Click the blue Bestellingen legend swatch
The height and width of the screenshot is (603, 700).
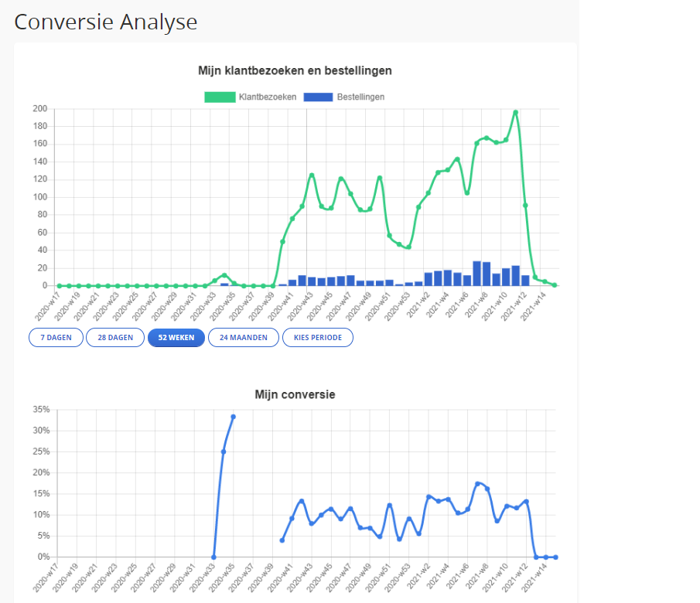[319, 97]
